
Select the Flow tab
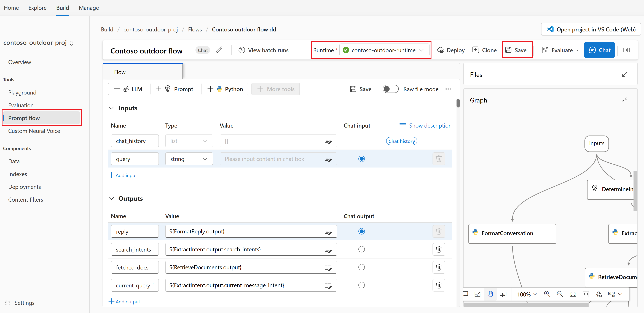143,72
